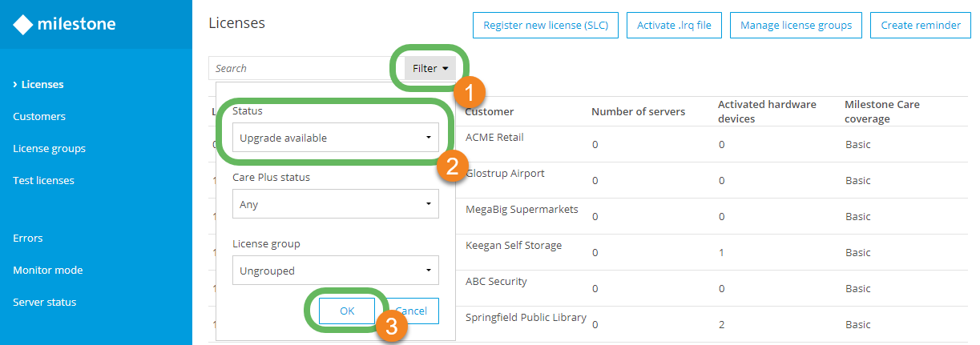Click the Milestone logo icon
Image resolution: width=980 pixels, height=345 pixels.
24,25
